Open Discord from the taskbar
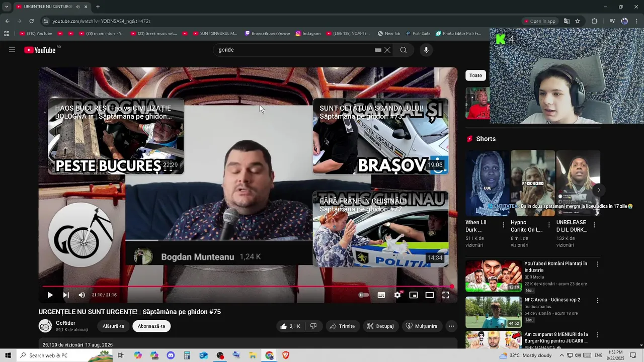Screen dimensions: 644x362 171,355
